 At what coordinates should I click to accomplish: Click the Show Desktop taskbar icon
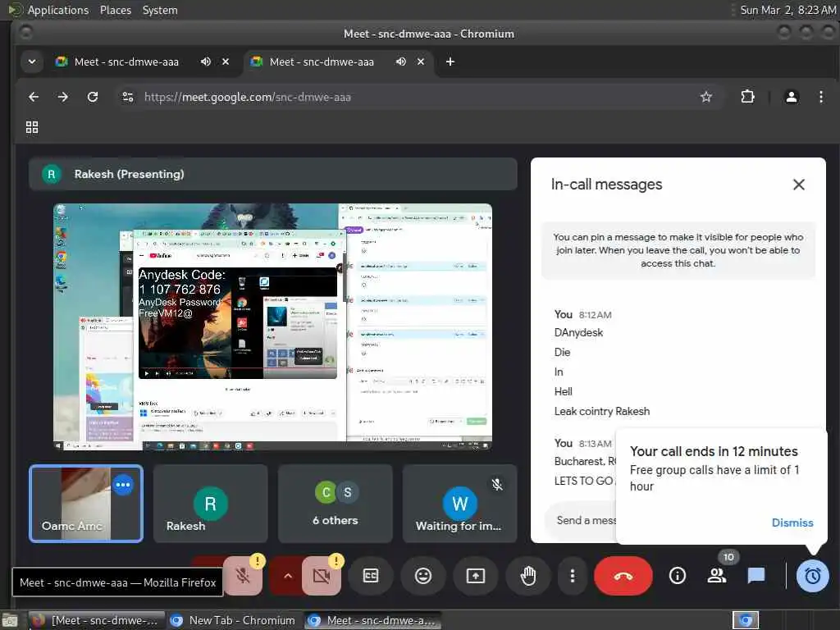pyautogui.click(x=10, y=621)
